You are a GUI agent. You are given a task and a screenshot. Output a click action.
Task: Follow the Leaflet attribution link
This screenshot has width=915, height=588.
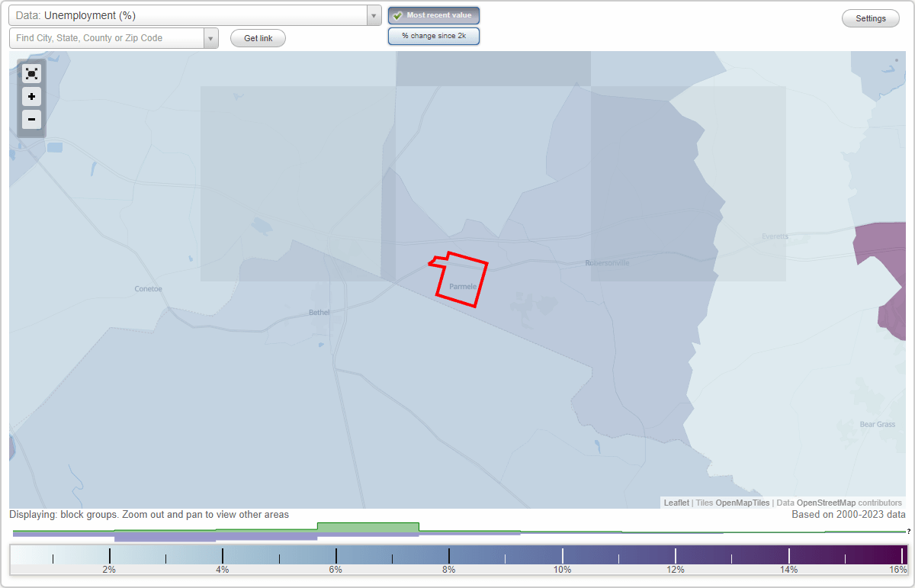coord(676,503)
